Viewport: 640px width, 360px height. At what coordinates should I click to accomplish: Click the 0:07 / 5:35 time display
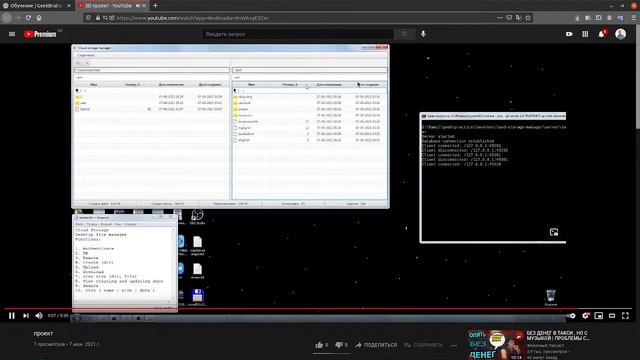pyautogui.click(x=58, y=316)
